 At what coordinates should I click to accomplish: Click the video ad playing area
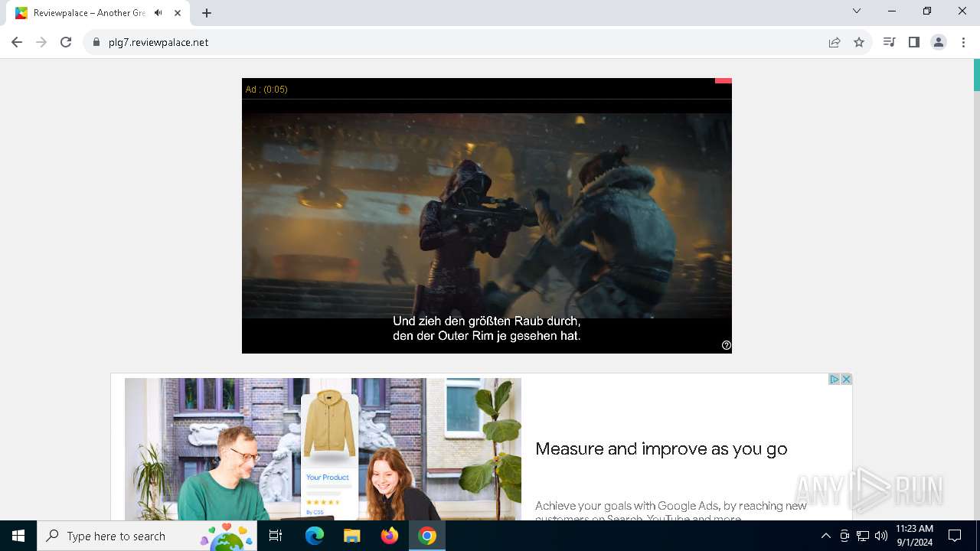487,216
